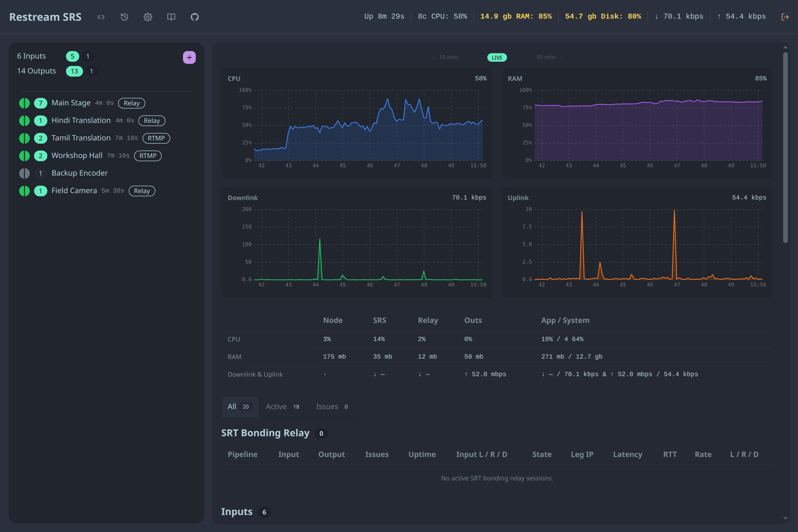Open the history clock icon in header
798x532 pixels.
click(x=124, y=17)
